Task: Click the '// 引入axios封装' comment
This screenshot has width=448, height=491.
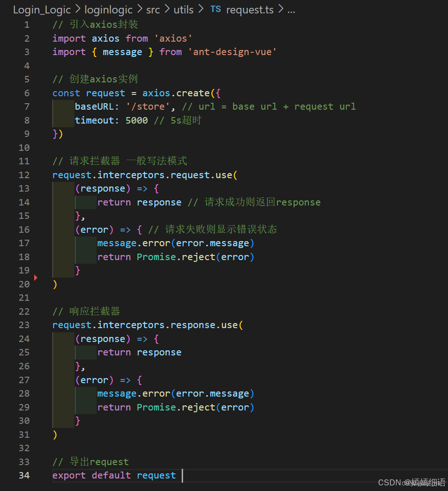Action: click(95, 25)
